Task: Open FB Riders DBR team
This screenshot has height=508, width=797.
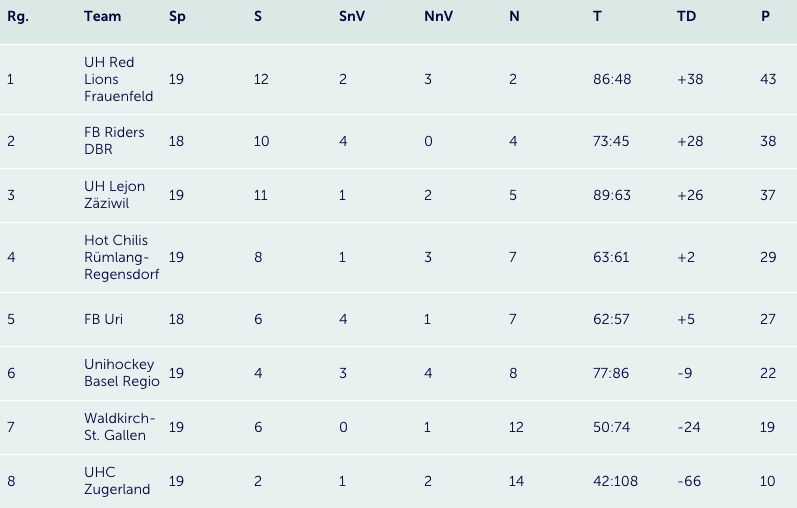Action: pyautogui.click(x=114, y=141)
